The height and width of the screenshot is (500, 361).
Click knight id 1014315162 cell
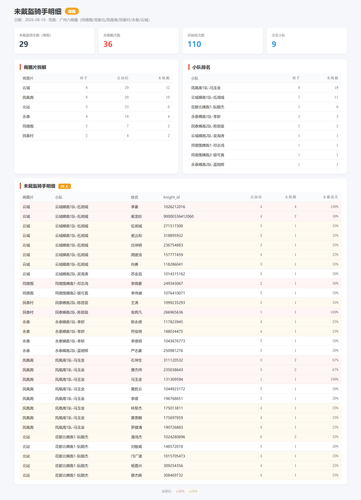(174, 274)
